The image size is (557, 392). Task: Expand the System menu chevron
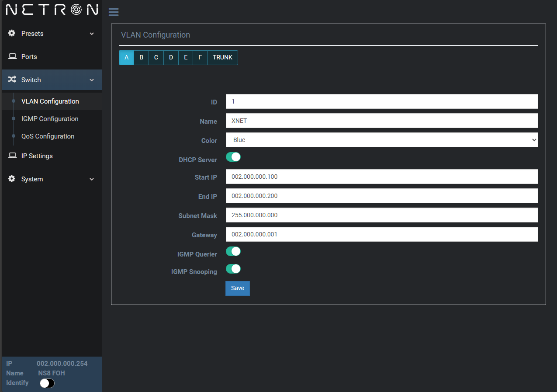pyautogui.click(x=92, y=179)
